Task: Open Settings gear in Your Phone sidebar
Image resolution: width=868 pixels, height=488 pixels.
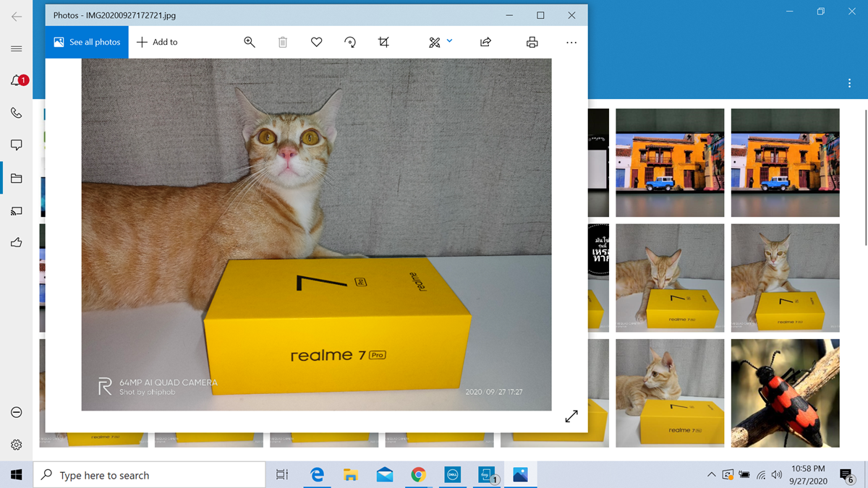Action: coord(17,445)
